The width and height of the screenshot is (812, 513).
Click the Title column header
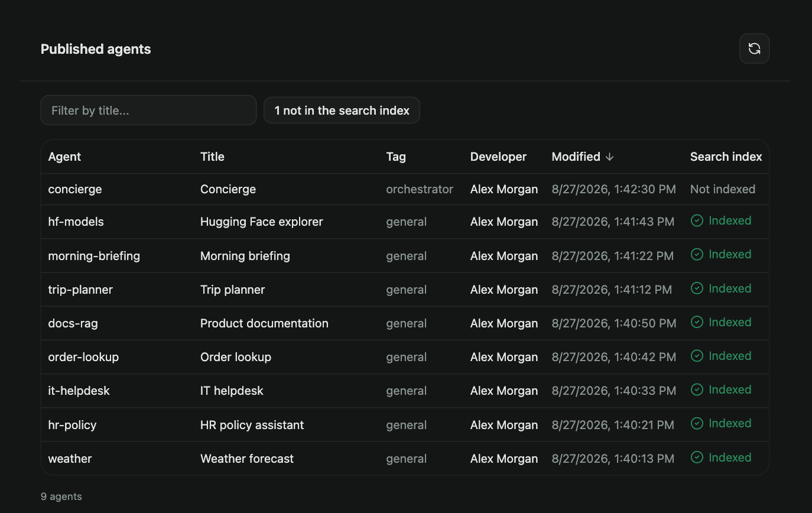212,157
